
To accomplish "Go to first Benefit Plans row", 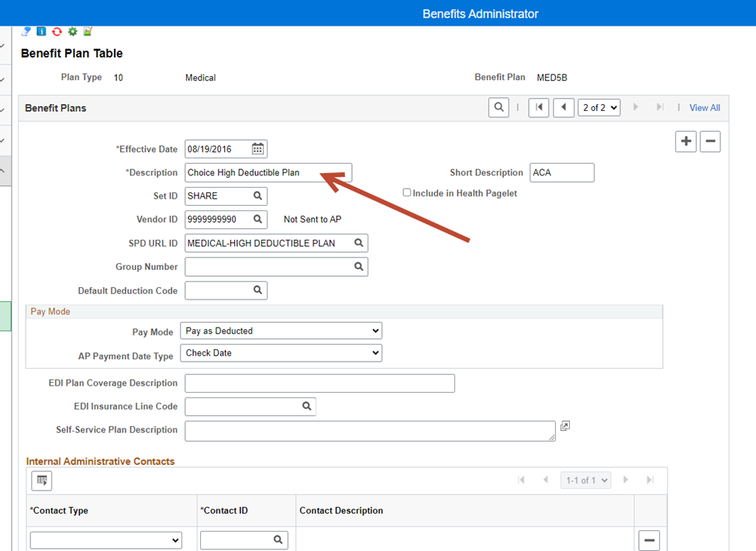I will click(539, 107).
